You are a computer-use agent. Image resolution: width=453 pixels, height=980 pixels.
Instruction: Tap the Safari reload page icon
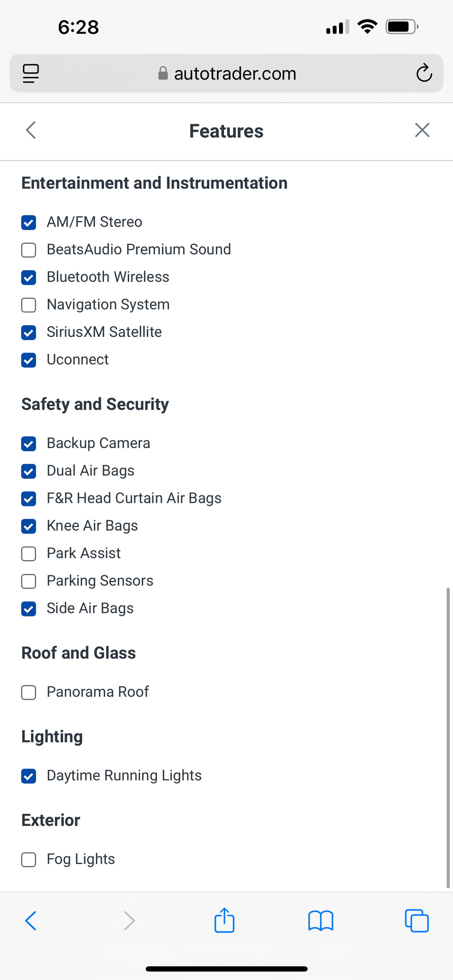(424, 73)
